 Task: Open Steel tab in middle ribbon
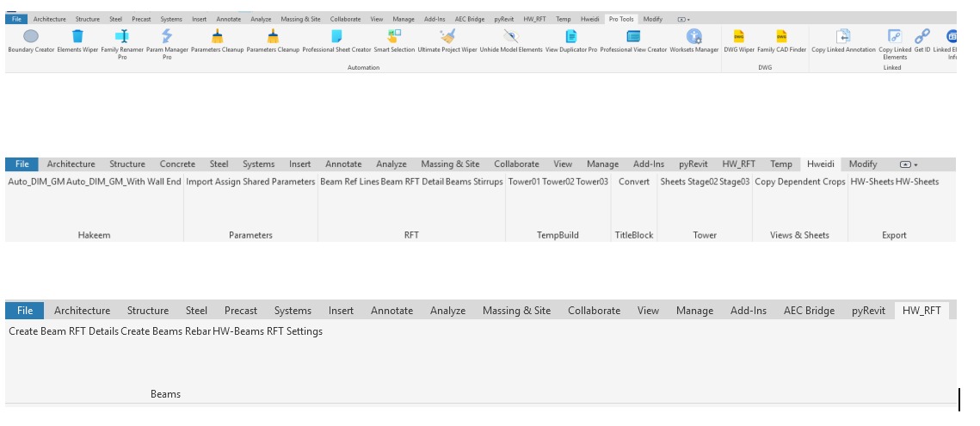[219, 164]
